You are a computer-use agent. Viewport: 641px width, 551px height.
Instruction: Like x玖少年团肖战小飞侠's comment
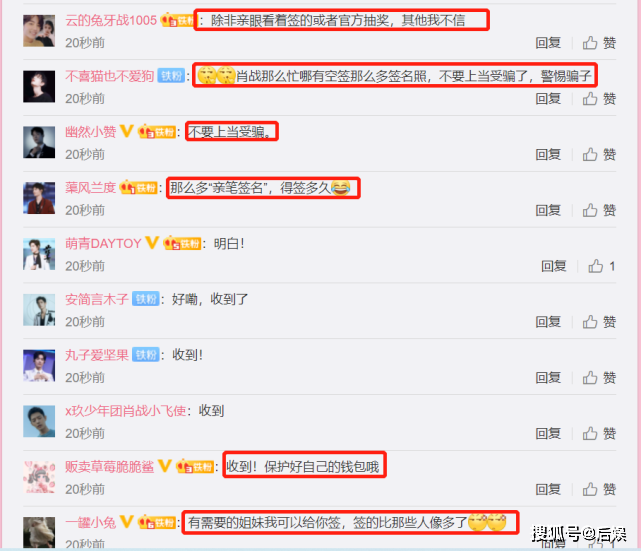tap(599, 433)
